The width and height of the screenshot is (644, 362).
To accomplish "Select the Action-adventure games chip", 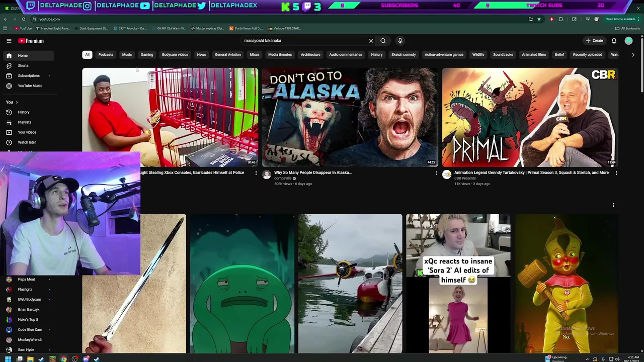I will click(444, 55).
